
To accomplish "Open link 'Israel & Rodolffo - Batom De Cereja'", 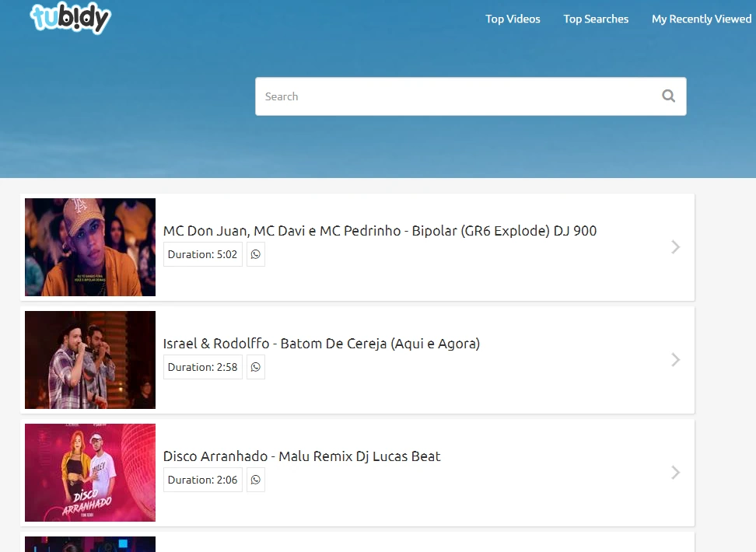I will (x=321, y=344).
